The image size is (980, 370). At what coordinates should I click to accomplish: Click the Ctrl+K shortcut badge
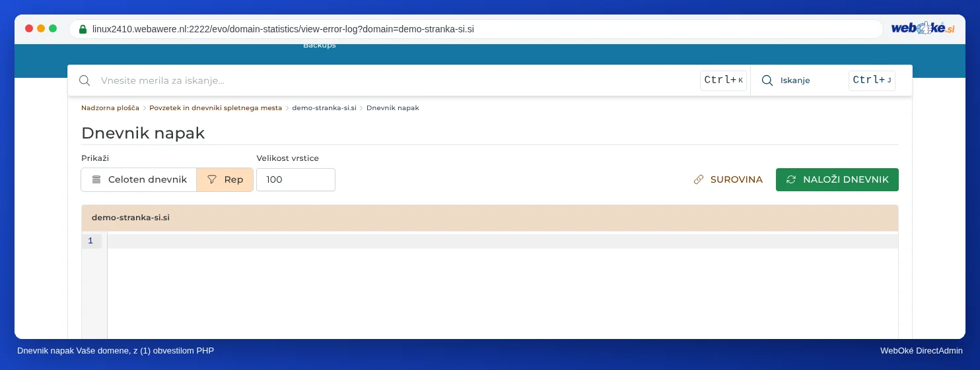point(723,80)
